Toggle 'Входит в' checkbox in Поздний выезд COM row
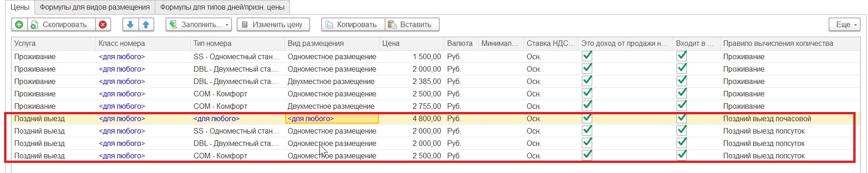The width and height of the screenshot is (868, 173). click(681, 155)
